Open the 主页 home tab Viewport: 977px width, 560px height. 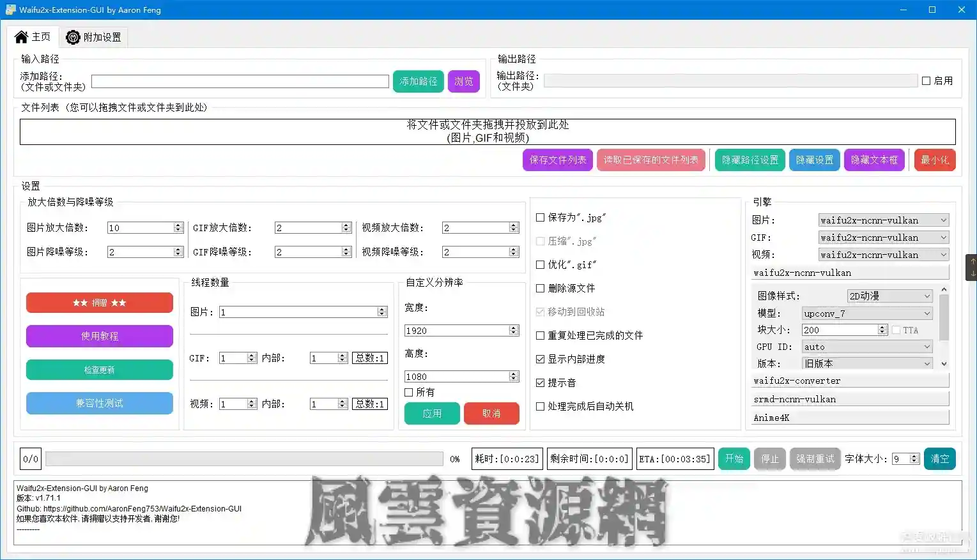click(33, 37)
